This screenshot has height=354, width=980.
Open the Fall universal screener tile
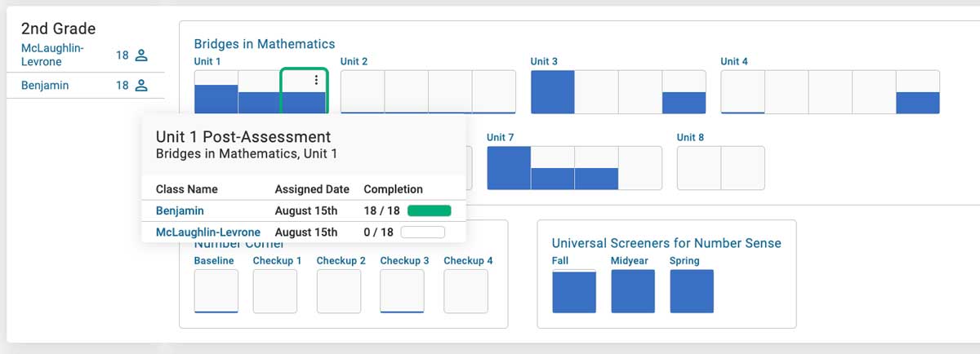pyautogui.click(x=574, y=291)
